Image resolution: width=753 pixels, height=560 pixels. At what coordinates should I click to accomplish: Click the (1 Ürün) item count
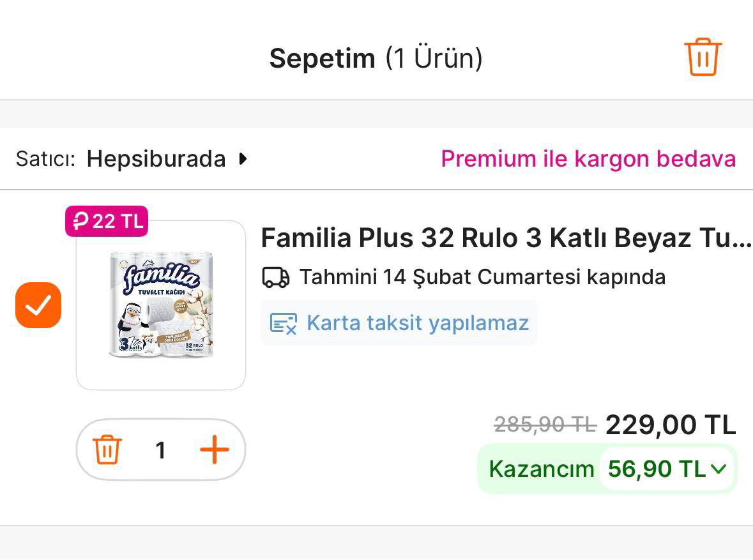click(x=434, y=59)
